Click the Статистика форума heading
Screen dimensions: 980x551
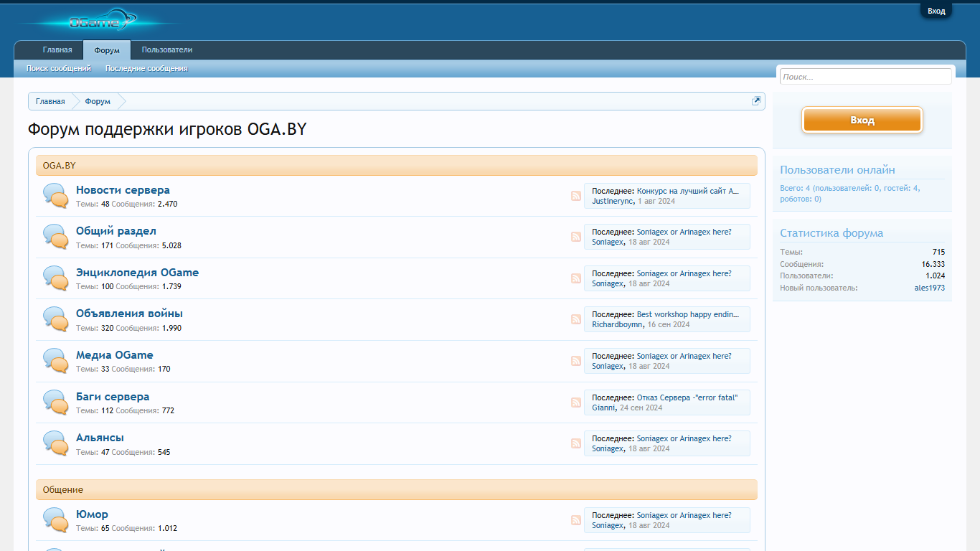831,233
